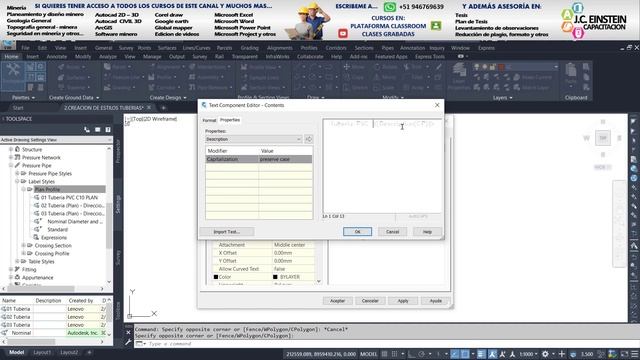Screen dimensions: 640x360
Task: Click Apply in Label Style Composer
Action: (403, 301)
